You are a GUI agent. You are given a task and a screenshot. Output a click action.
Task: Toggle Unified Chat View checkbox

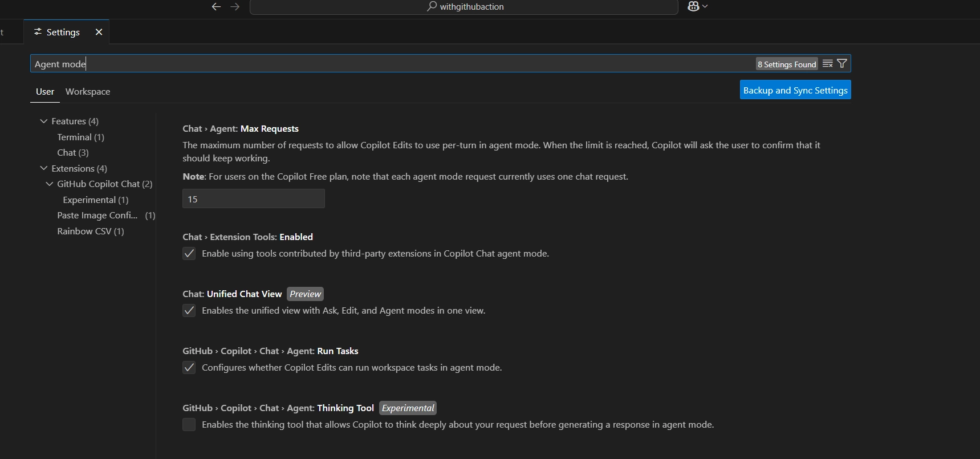point(189,311)
